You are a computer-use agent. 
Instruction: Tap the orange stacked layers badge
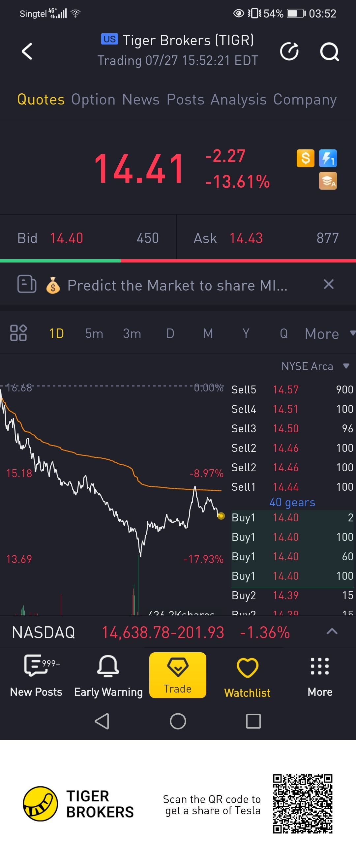[328, 181]
